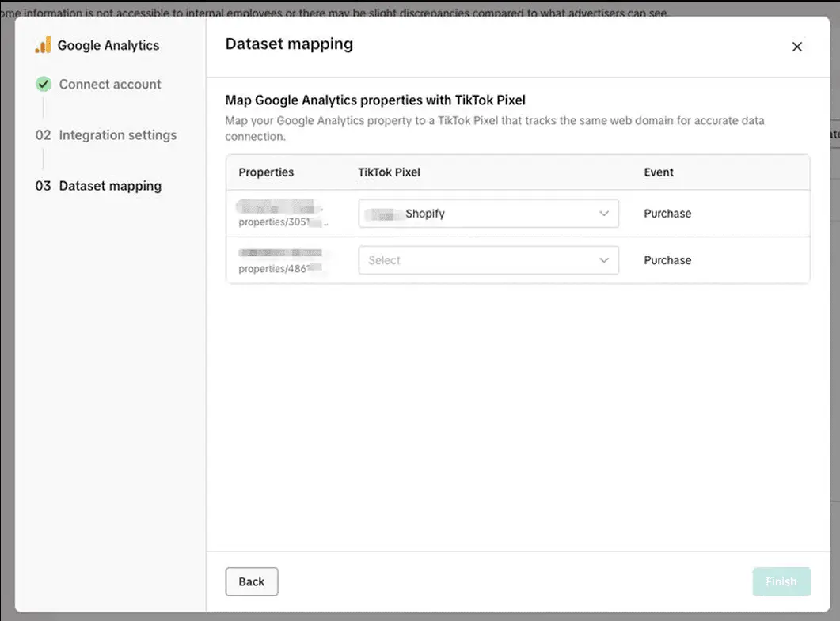Click chevron arrow of Shopify dropdown

pyautogui.click(x=604, y=214)
